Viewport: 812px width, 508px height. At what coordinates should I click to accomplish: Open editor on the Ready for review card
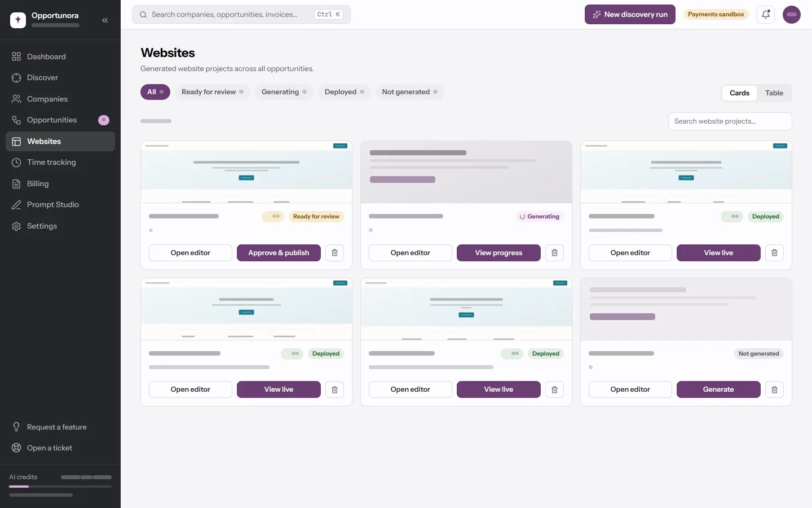click(x=191, y=253)
